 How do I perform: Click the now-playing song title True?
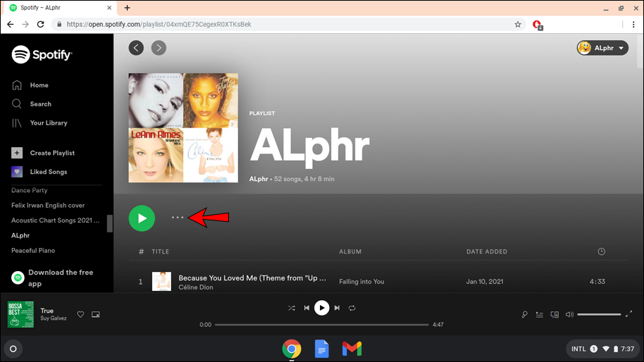coord(47,311)
